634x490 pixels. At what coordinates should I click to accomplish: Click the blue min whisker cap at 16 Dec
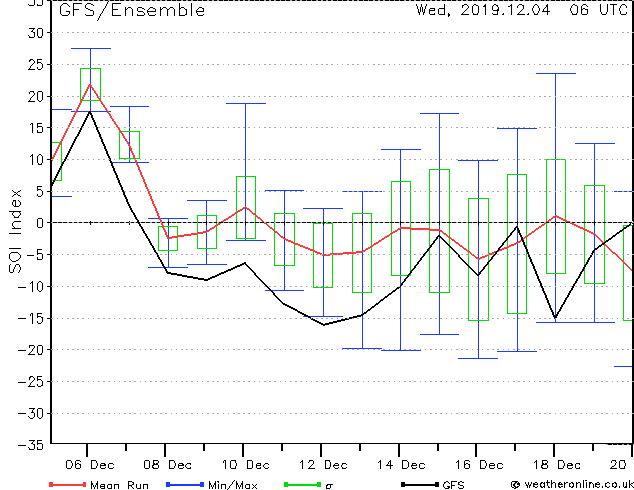pyautogui.click(x=478, y=358)
